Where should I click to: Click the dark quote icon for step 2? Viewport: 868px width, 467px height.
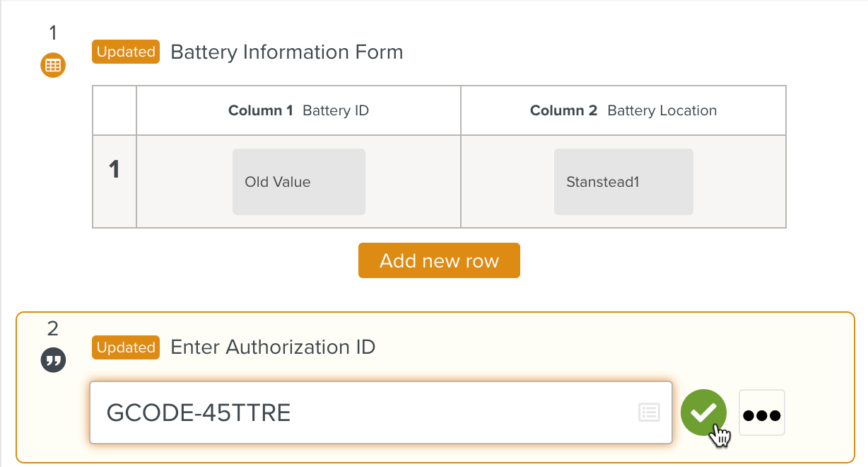[x=53, y=361]
